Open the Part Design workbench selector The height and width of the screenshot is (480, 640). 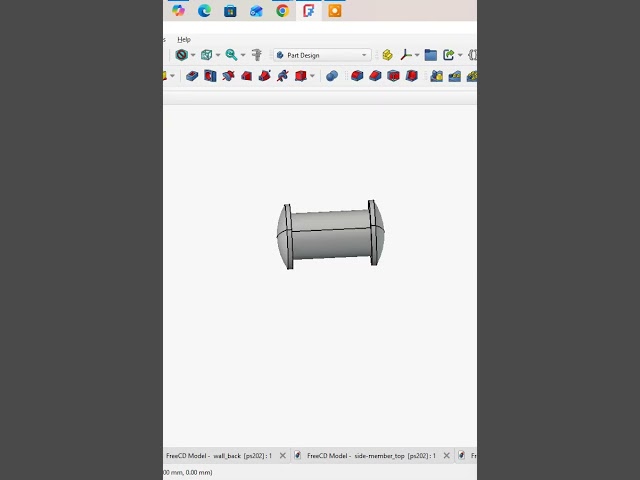point(322,55)
